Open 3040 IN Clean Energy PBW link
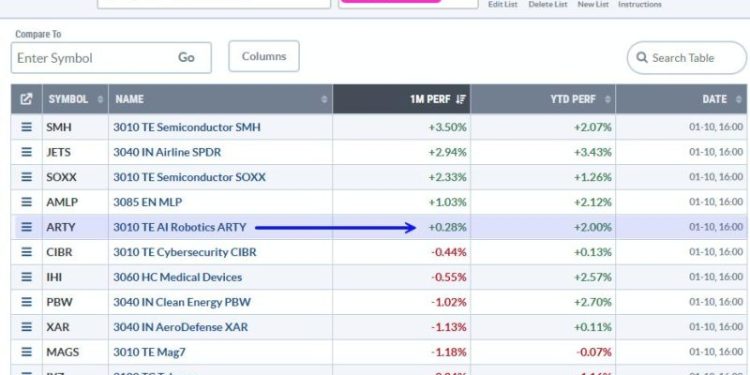750x375 pixels. tap(182, 302)
